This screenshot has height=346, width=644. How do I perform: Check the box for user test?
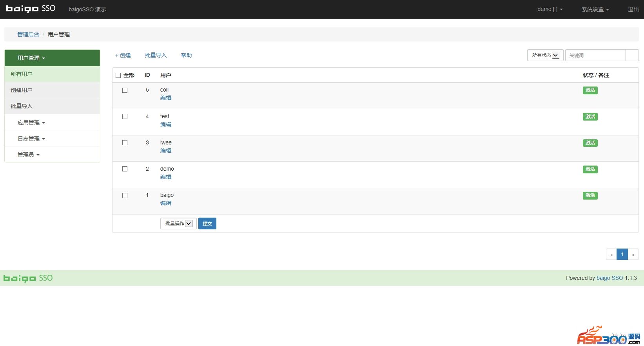(125, 116)
